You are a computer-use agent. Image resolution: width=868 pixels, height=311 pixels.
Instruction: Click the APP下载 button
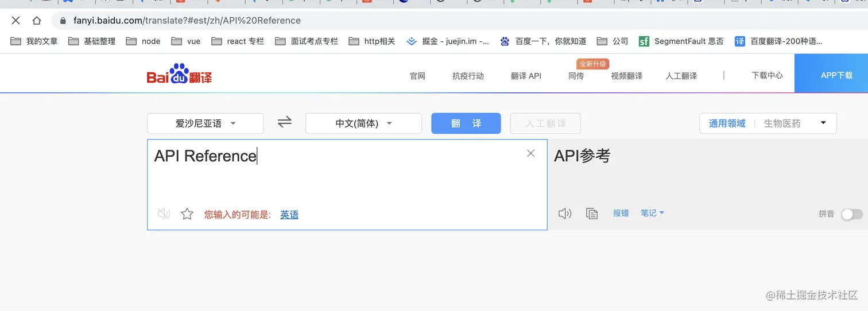click(x=831, y=73)
